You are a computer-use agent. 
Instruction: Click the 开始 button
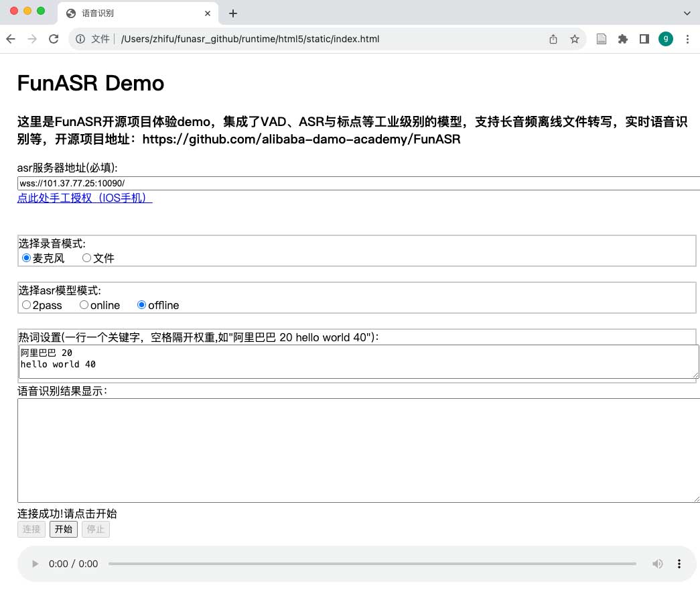64,529
